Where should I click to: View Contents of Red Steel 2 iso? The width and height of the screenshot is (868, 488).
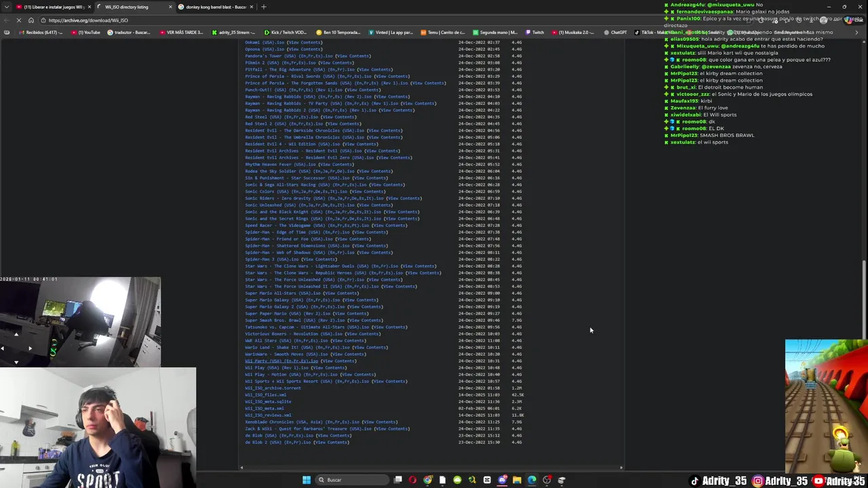tap(344, 123)
